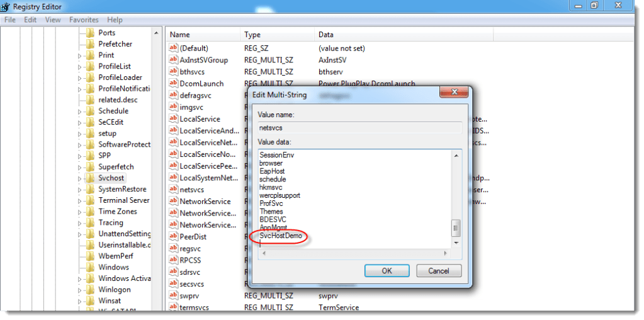
Task: Click the string icon beside netsvcs
Action: pyautogui.click(x=174, y=190)
